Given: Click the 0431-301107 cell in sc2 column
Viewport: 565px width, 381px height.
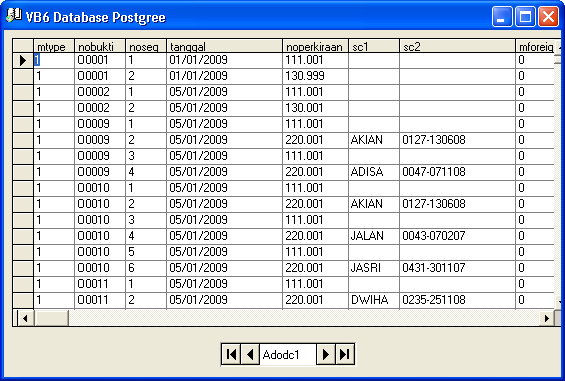Looking at the screenshot, I should pyautogui.click(x=457, y=268).
